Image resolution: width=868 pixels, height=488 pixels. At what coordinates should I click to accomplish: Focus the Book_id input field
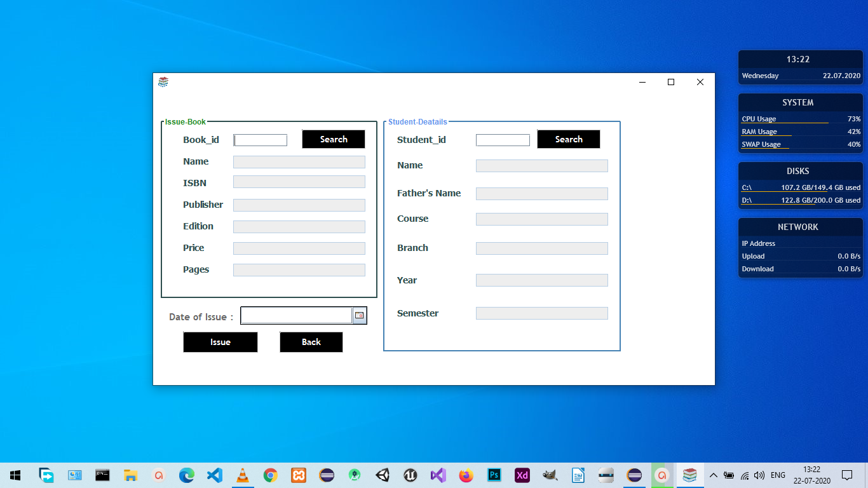[x=261, y=140]
